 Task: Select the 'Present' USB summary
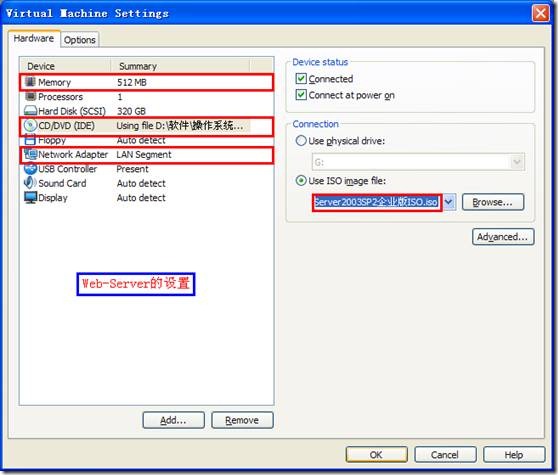pyautogui.click(x=132, y=169)
